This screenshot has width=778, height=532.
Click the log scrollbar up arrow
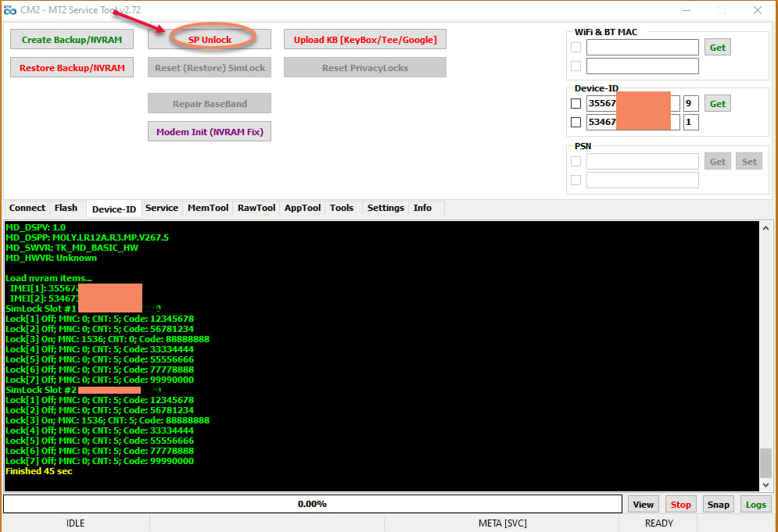click(766, 228)
